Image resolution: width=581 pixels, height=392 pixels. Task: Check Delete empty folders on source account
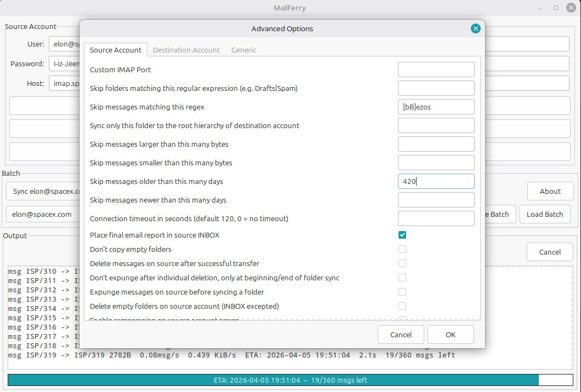[402, 306]
